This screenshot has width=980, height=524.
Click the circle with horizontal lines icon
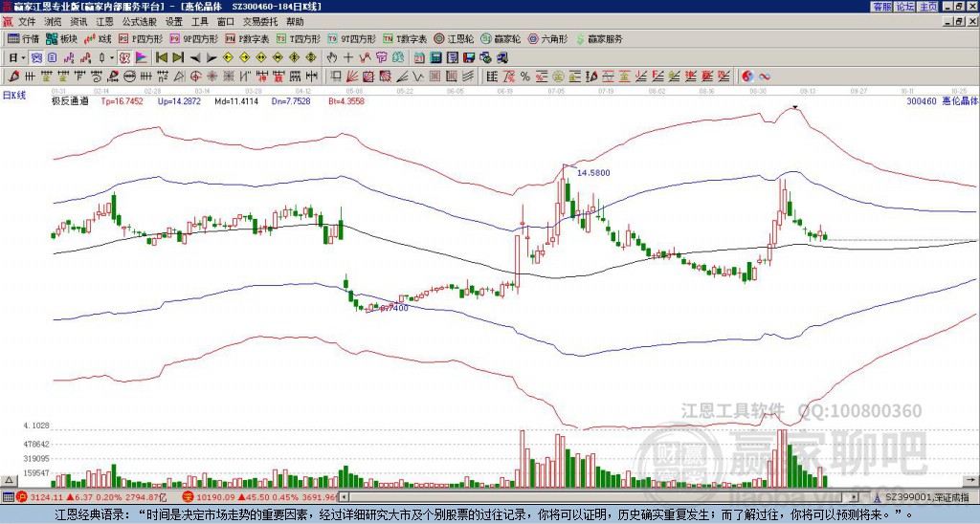(x=129, y=76)
